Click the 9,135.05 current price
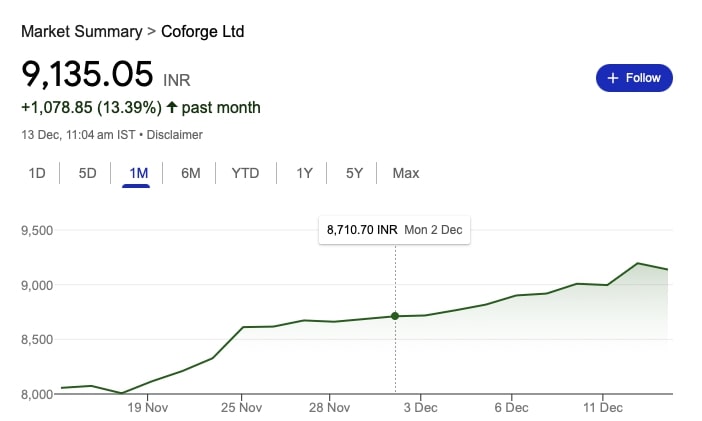This screenshot has width=702, height=421. 87,74
